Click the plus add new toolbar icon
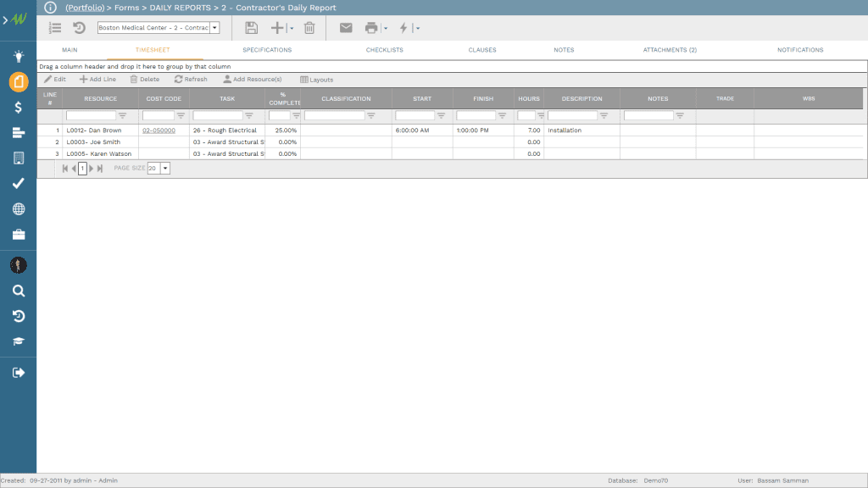 277,28
